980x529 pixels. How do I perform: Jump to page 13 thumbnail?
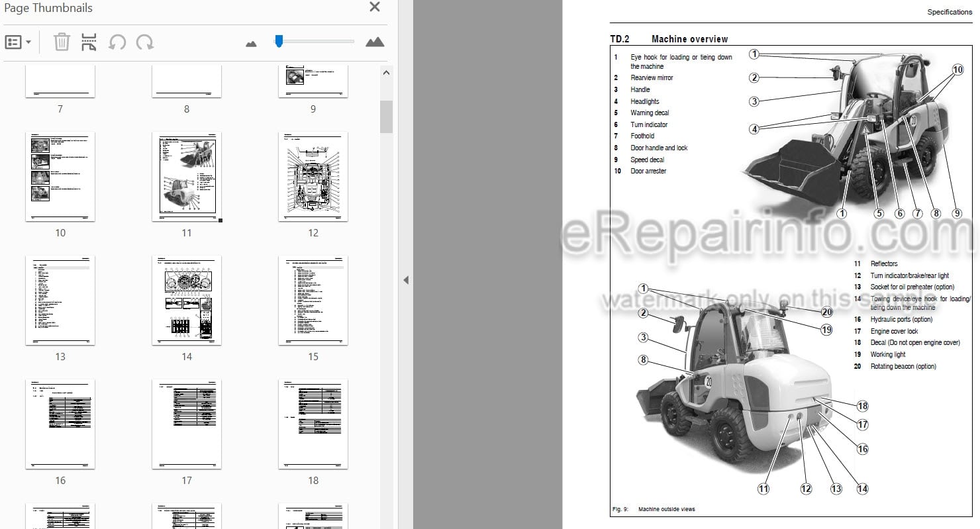tap(60, 300)
